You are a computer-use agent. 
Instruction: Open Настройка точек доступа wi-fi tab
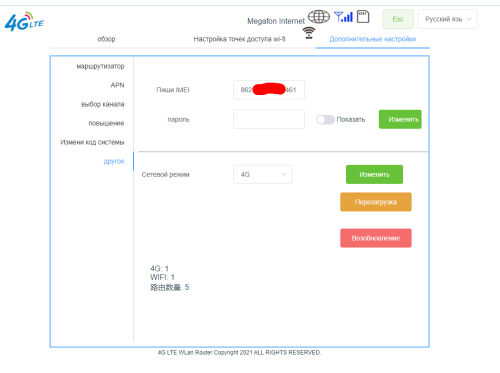coord(239,39)
